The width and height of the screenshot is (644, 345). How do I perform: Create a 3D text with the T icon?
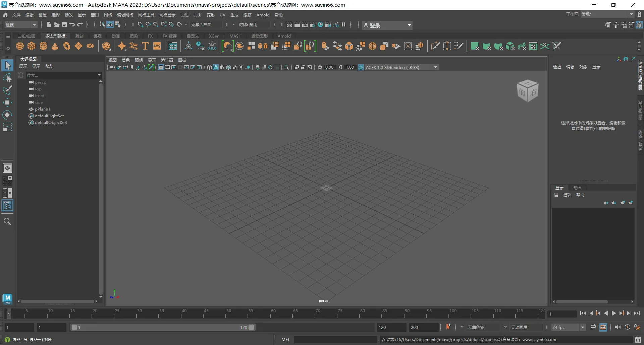pos(145,46)
